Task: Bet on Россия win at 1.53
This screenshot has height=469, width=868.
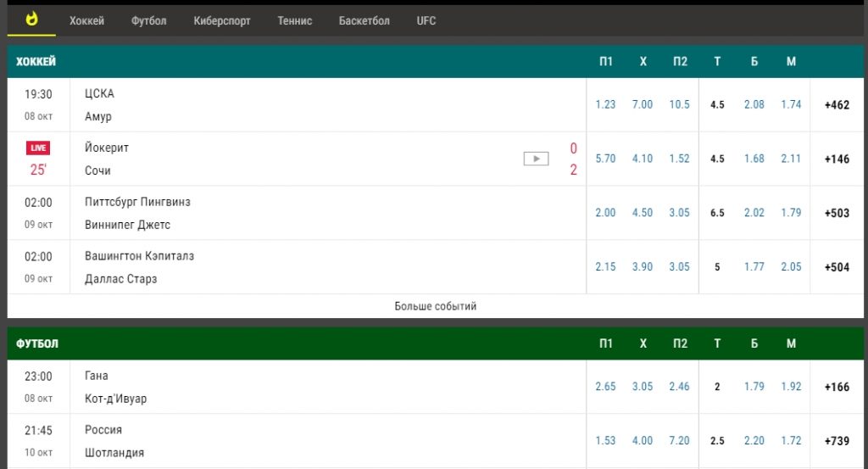Action: point(605,441)
